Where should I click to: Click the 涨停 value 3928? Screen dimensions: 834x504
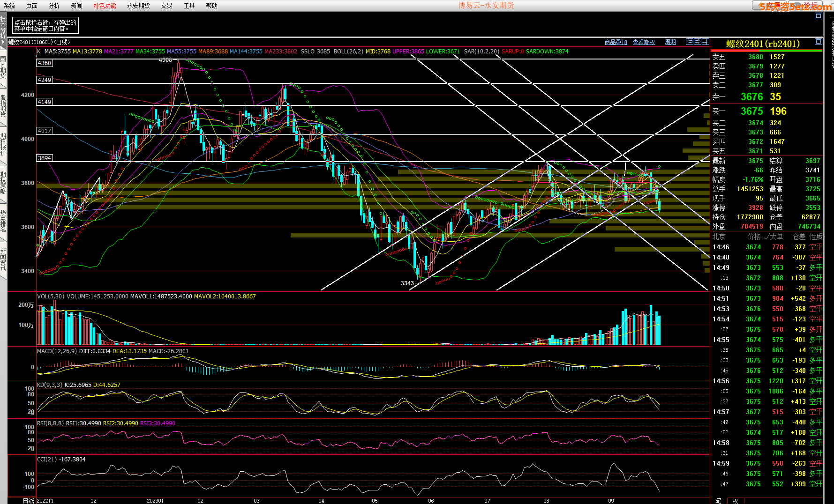click(x=756, y=208)
